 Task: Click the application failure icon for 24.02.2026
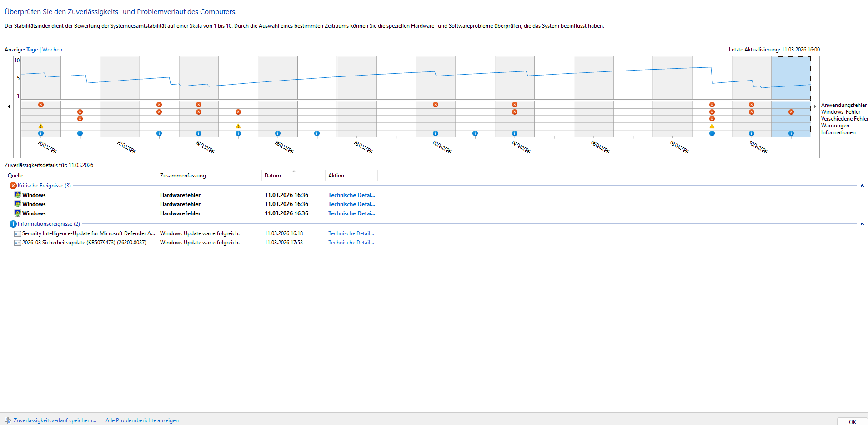pyautogui.click(x=199, y=105)
